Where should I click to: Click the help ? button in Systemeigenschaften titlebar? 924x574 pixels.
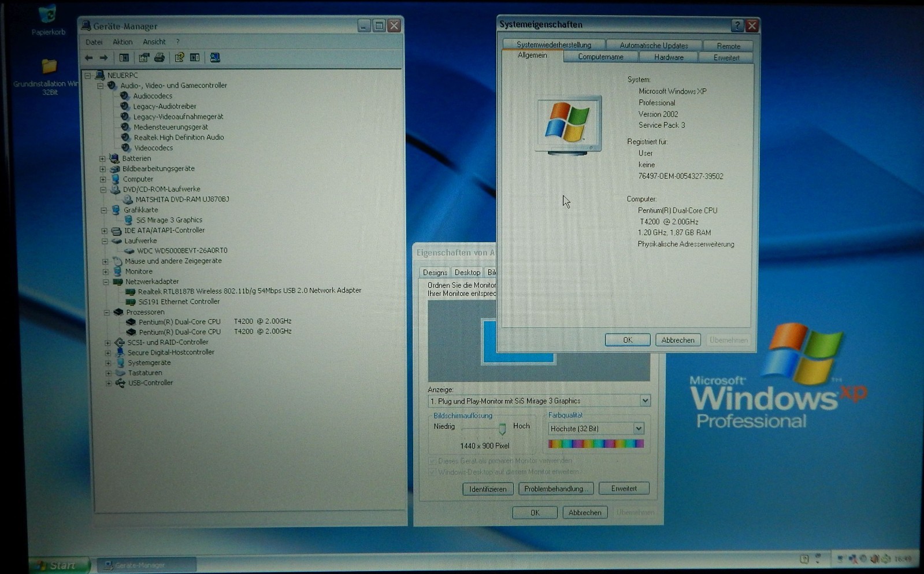[x=737, y=25]
